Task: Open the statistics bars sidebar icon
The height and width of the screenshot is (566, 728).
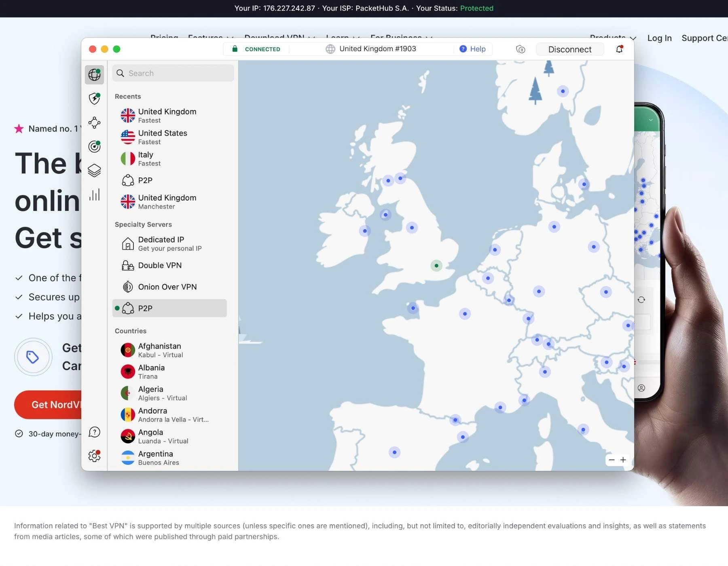Action: 94,194
